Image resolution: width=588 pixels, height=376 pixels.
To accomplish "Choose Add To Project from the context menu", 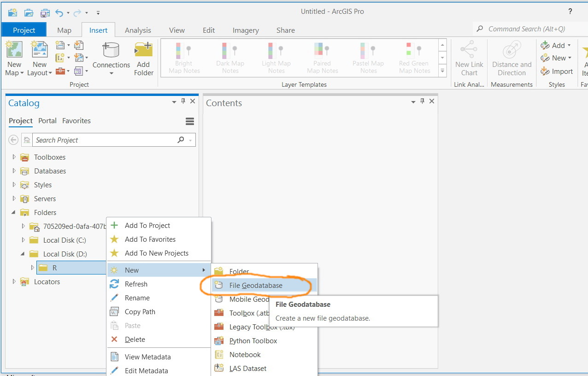I will (159, 225).
